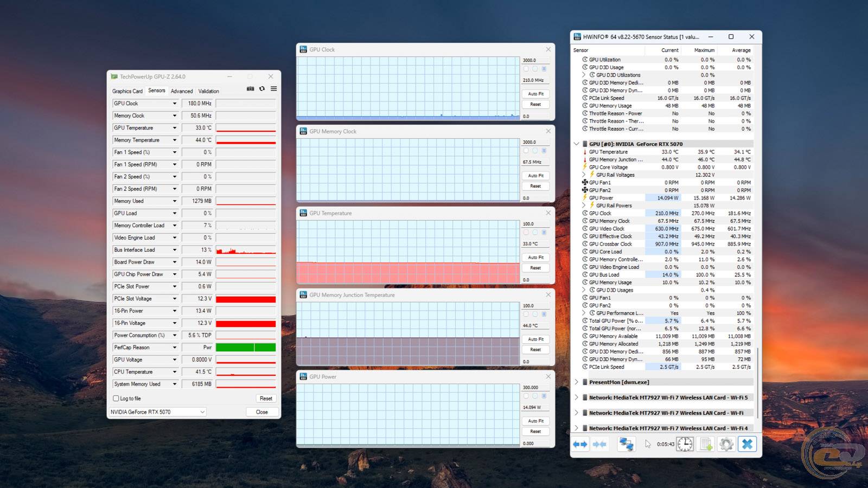Click the 16-Pin Power value 13.4 W
The image size is (868, 488).
(x=197, y=311)
